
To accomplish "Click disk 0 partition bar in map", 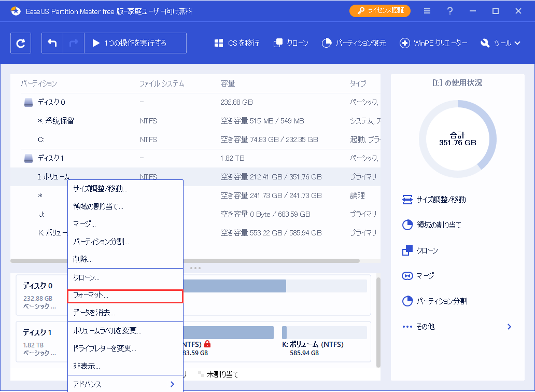I will pyautogui.click(x=275, y=286).
